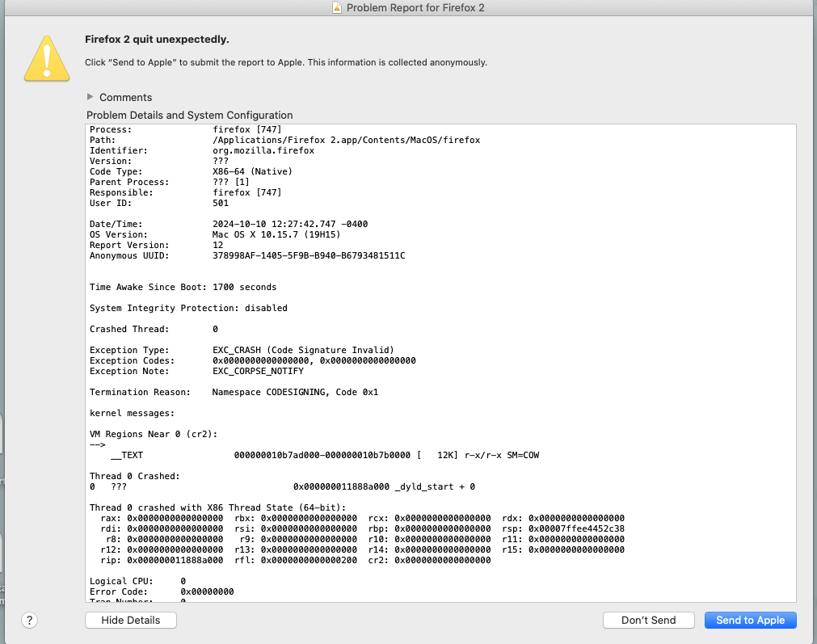This screenshot has width=817, height=644.
Task: Click the Exception Type 'EXC_CRASH (Code Signature Invalid)'
Action: coord(303,350)
